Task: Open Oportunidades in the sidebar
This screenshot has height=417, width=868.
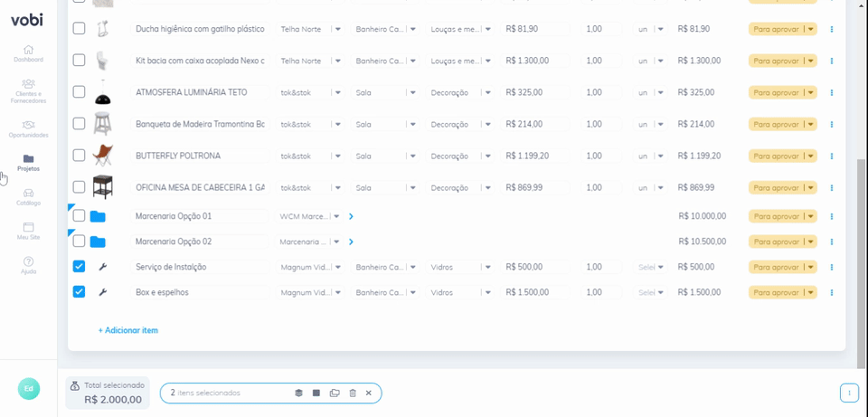Action: pos(28,129)
